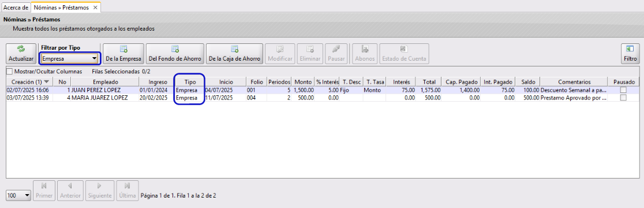Click the folio 004 cell

(x=257, y=98)
